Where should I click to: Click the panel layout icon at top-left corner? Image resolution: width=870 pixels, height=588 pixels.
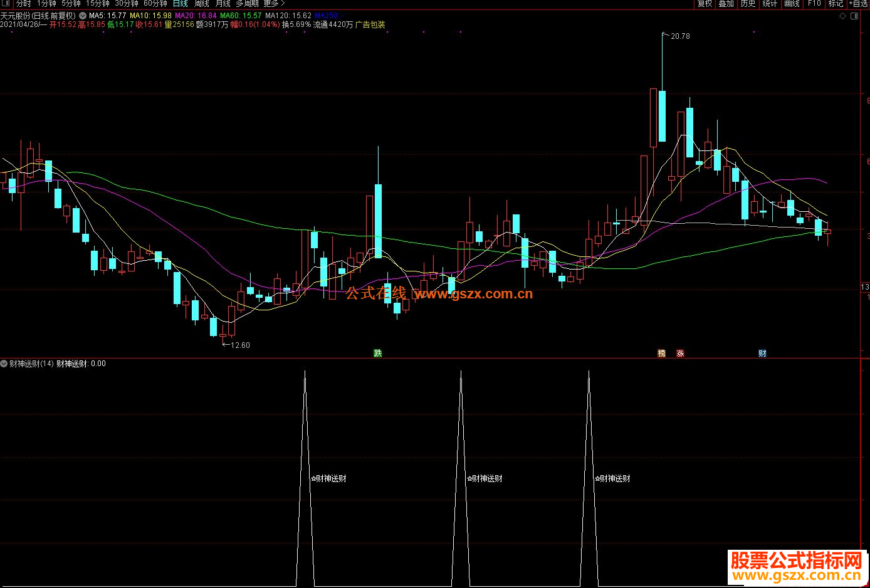[7, 3]
